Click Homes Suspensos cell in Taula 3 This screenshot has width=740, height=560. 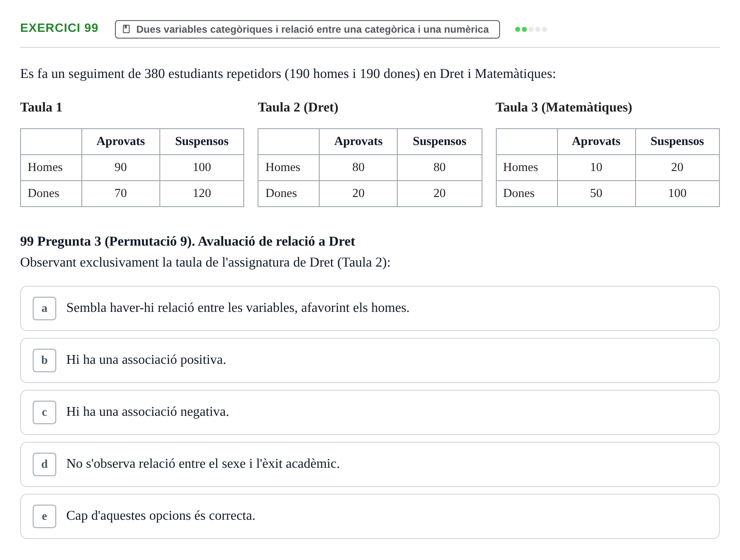(x=677, y=167)
